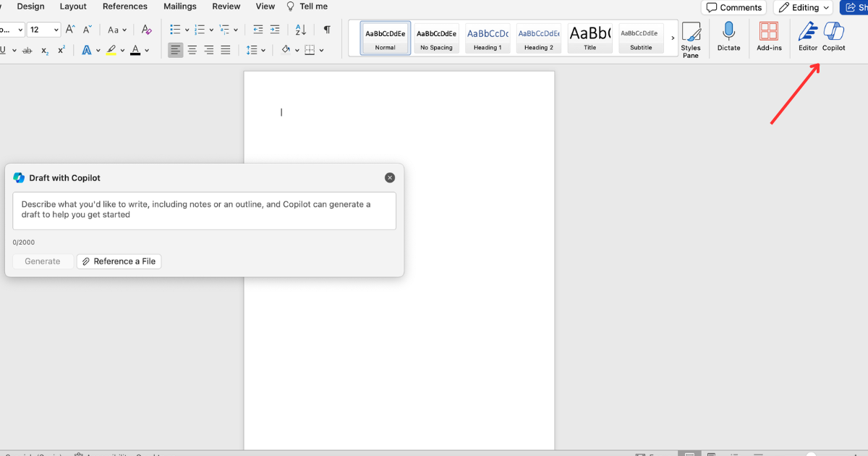Apply borders to the paragraph
This screenshot has width=868, height=456.
310,50
